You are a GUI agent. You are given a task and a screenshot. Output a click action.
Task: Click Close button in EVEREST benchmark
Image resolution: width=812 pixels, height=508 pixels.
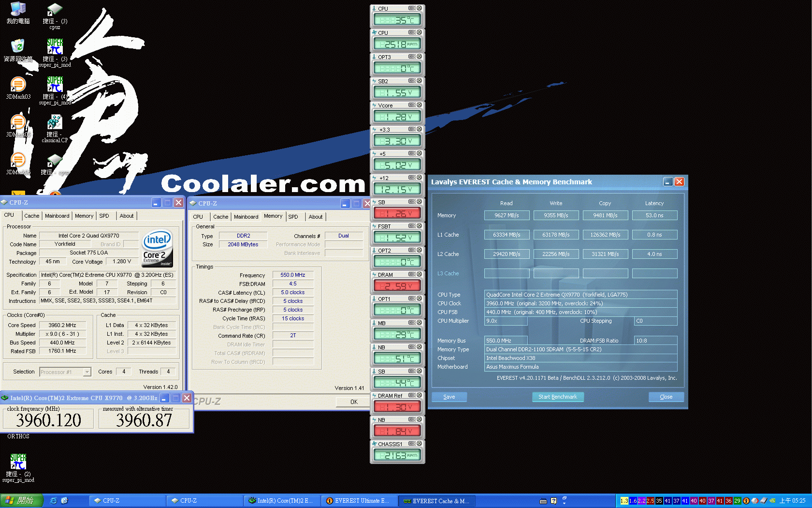pos(666,397)
